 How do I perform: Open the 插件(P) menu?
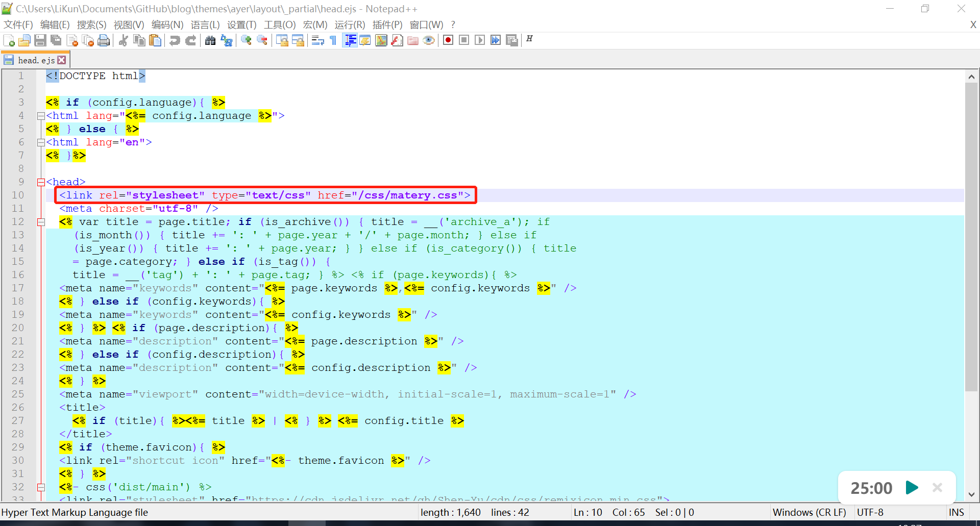387,24
